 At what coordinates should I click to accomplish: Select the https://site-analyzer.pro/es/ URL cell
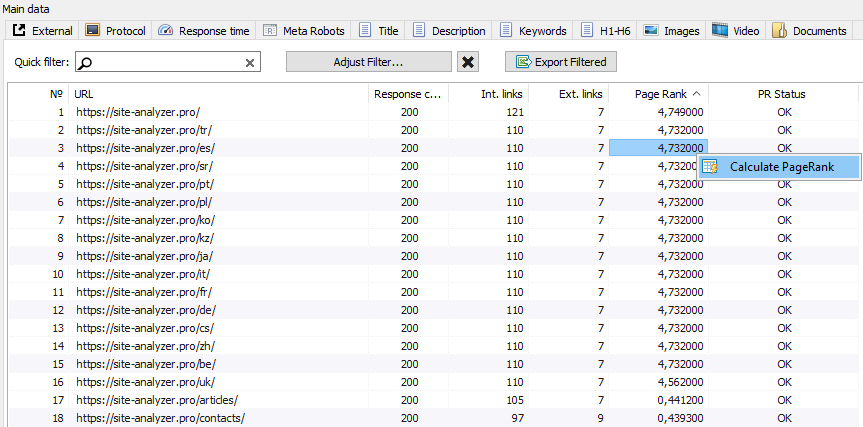[219, 148]
